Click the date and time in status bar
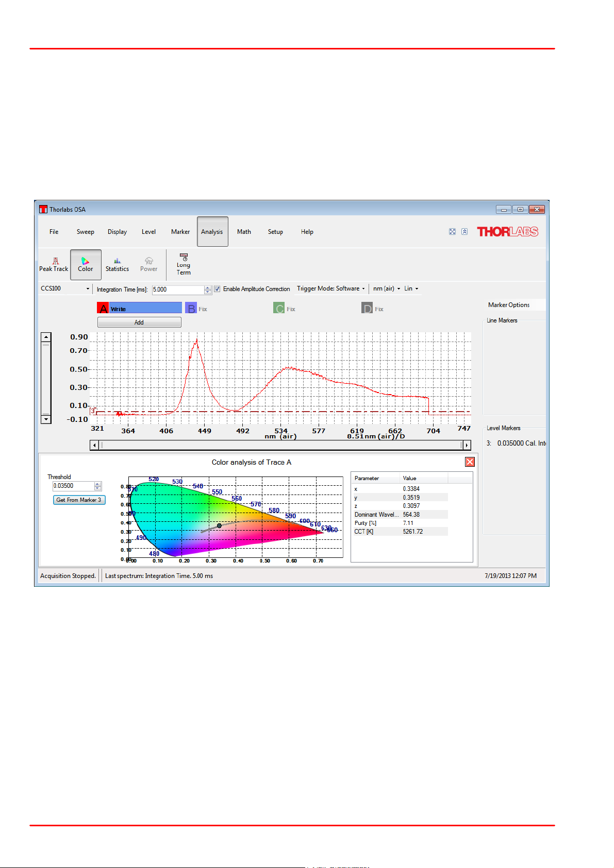Image resolution: width=614 pixels, height=868 pixels. 510,576
